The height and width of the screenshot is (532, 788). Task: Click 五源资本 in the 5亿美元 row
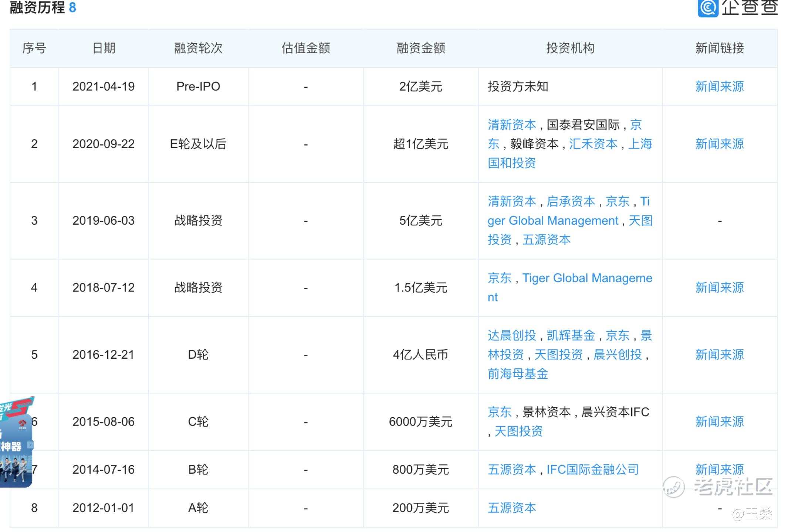click(547, 240)
